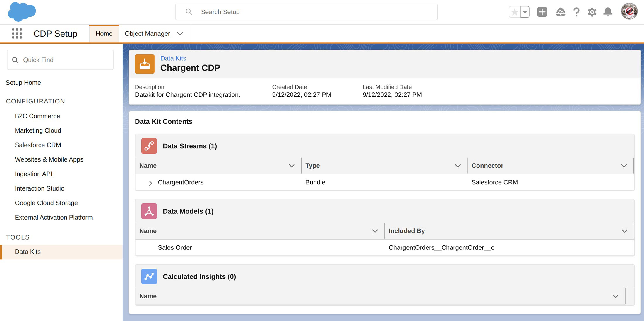This screenshot has width=644, height=321.
Task: Open Calculated Insights Name column menu
Action: click(x=616, y=296)
